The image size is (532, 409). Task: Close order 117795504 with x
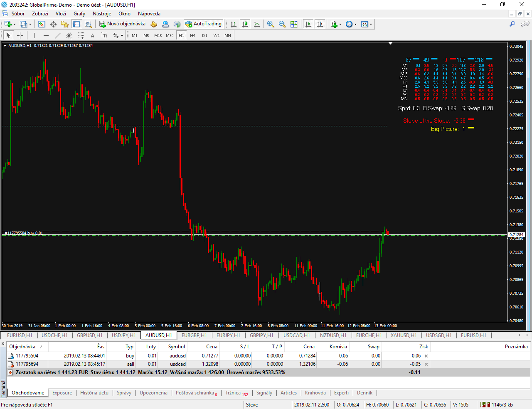point(426,356)
